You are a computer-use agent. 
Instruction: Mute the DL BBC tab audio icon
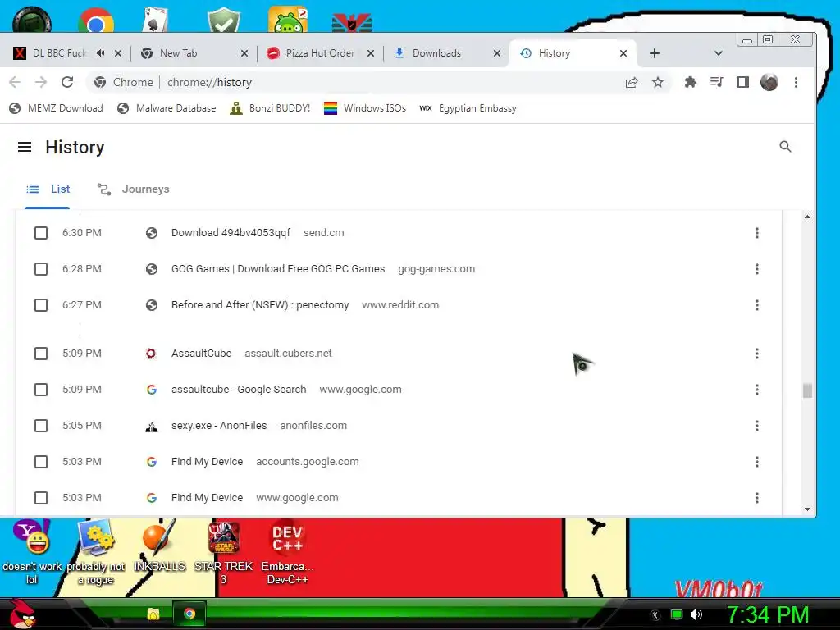click(101, 53)
